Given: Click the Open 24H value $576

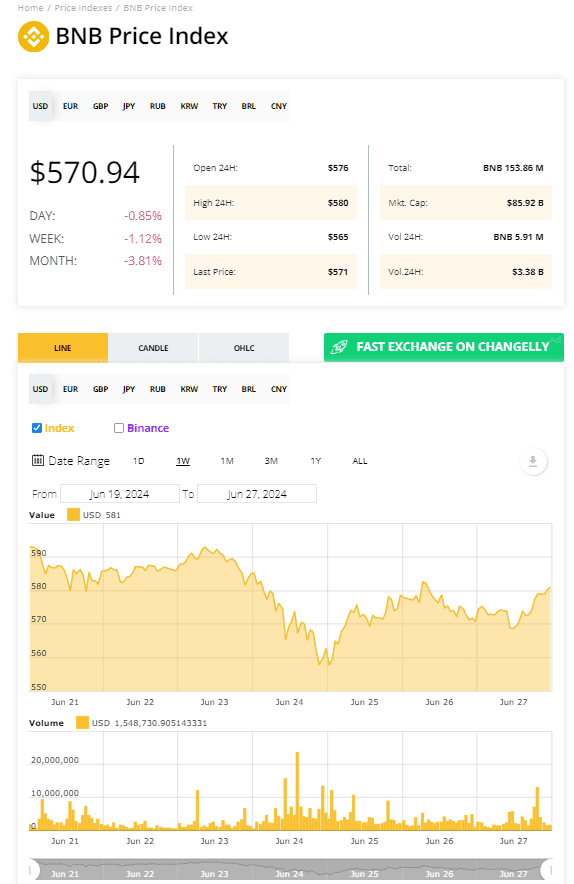Looking at the screenshot, I should point(338,168).
